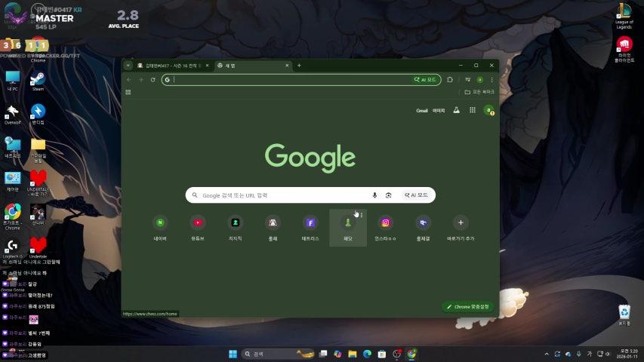Open the Chrome profile icon in toolbar
This screenshot has height=362, width=644.
point(479,80)
